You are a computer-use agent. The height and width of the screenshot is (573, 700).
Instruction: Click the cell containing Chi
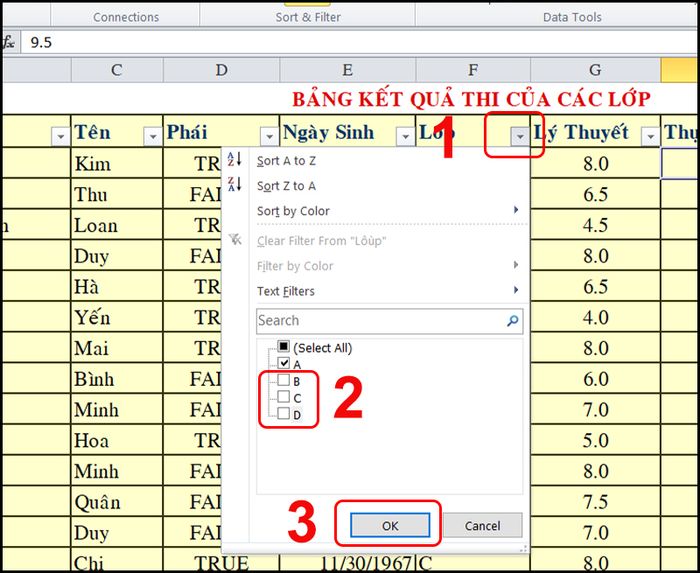click(x=117, y=561)
